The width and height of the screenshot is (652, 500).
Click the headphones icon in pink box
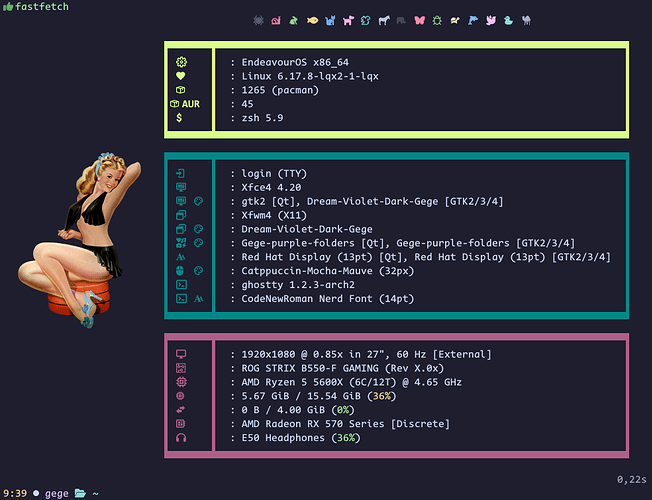pyautogui.click(x=181, y=438)
